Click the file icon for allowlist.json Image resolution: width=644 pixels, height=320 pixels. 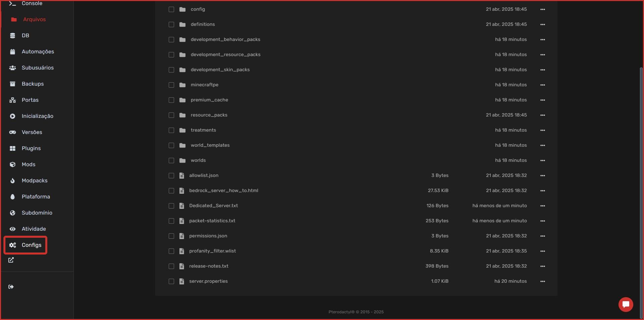click(182, 176)
